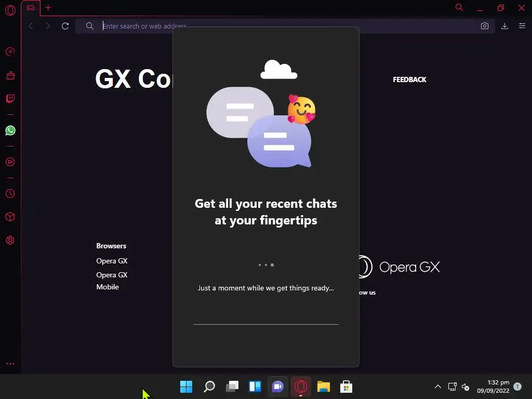Open Microsoft Store from taskbar
This screenshot has height=399, width=532.
coord(347,387)
